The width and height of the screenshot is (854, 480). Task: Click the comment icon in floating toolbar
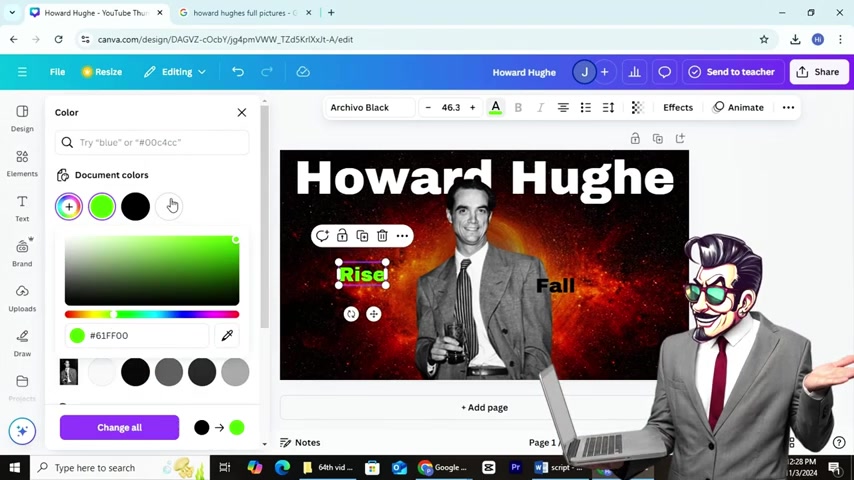tap(322, 235)
